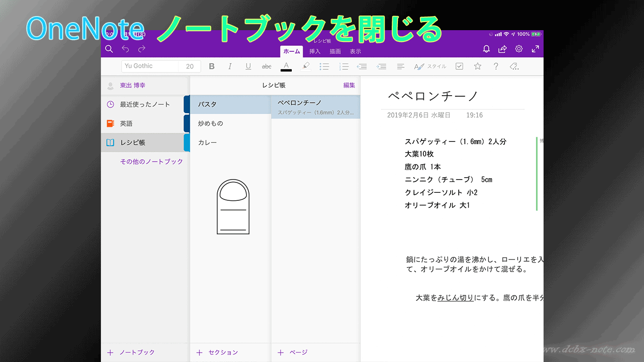Add star tag to note

478,66
